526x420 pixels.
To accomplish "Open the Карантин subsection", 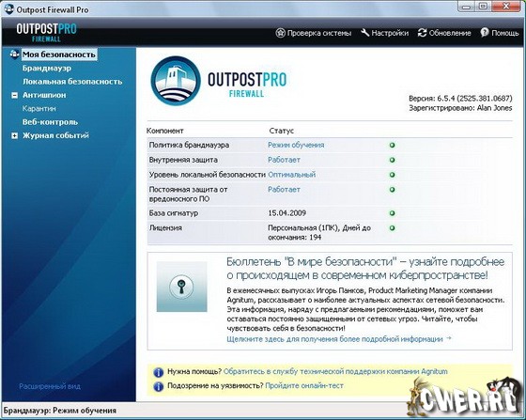I will pos(39,109).
